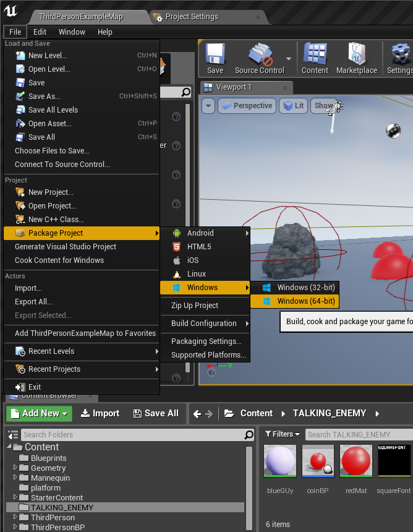413x532 pixels.
Task: Open the Lit view mode dropdown
Action: point(293,106)
